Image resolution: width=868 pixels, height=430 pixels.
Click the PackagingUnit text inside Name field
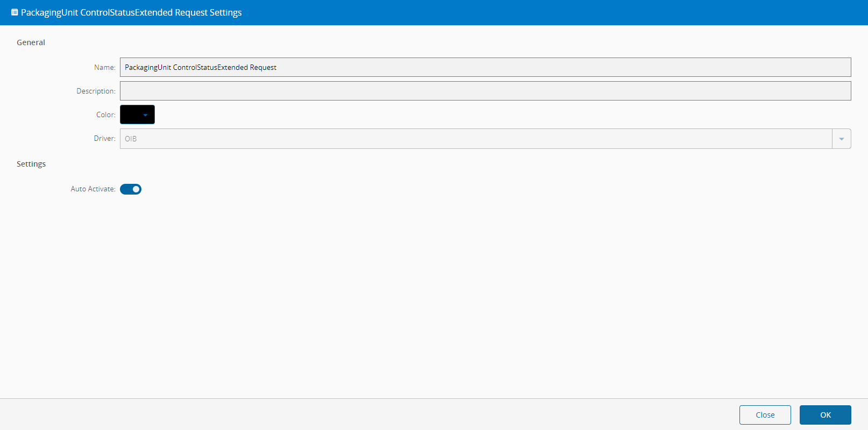click(148, 67)
